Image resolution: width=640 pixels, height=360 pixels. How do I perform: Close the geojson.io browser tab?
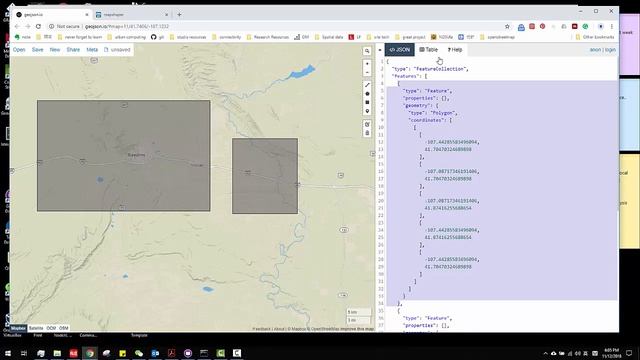click(x=87, y=15)
